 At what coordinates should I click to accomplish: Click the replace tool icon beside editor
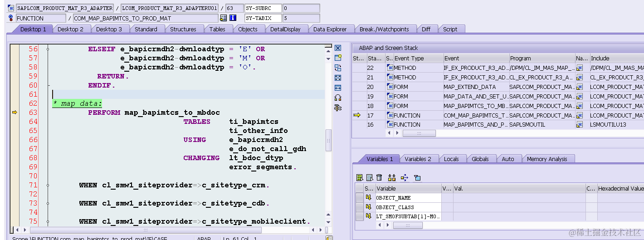[337, 68]
